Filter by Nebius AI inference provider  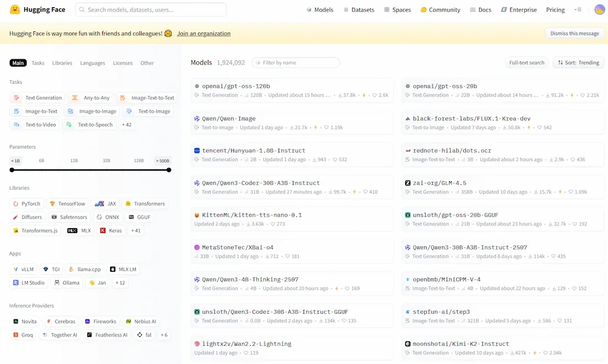click(x=141, y=321)
